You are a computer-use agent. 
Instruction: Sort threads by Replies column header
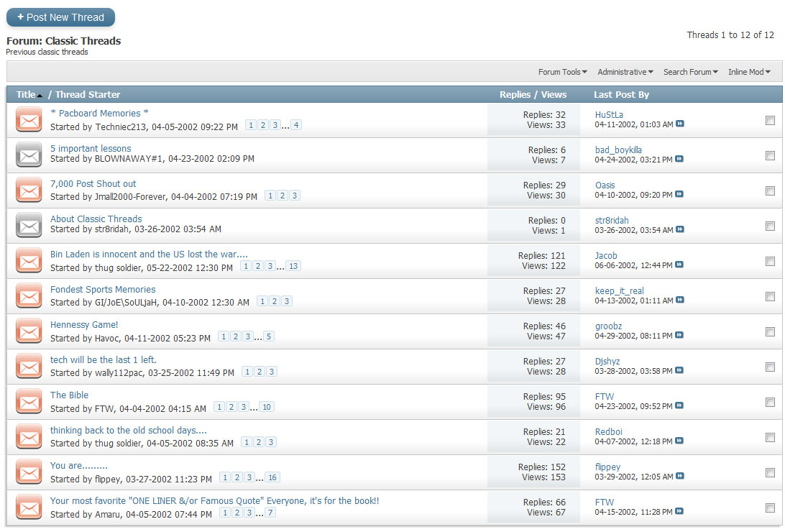tap(515, 95)
